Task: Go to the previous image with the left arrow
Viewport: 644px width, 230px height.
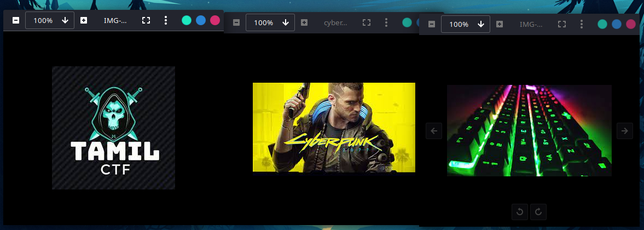Action: [434, 131]
